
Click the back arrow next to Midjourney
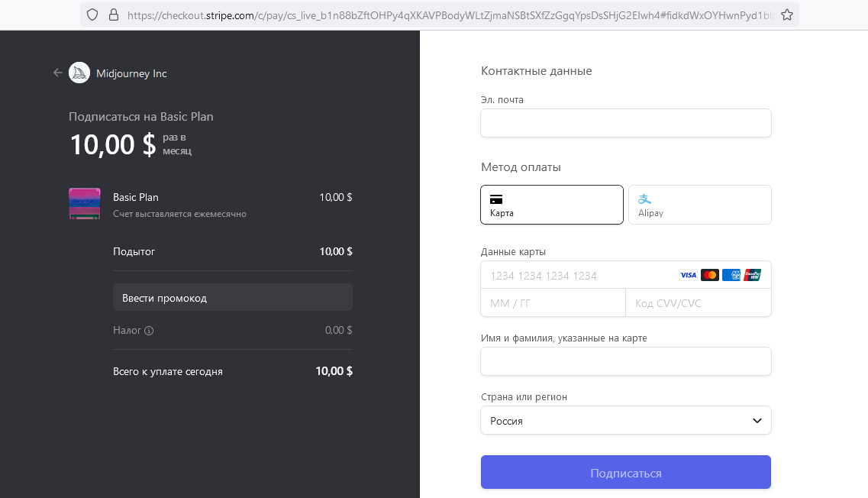57,73
